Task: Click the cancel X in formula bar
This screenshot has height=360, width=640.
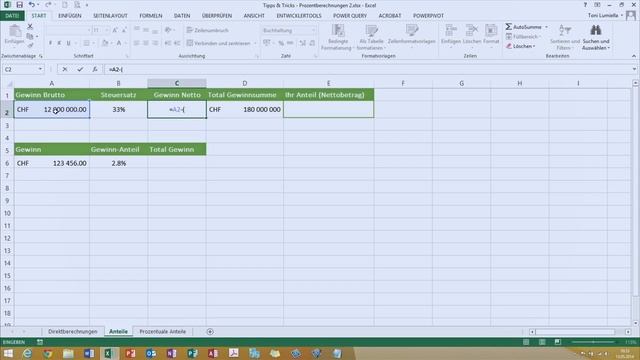Action: [65, 69]
